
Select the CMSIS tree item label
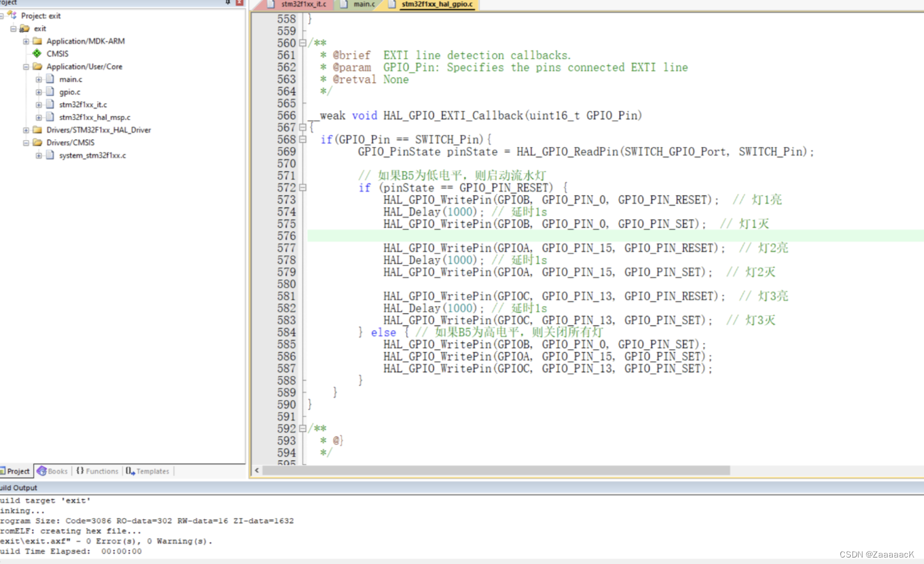tap(57, 54)
